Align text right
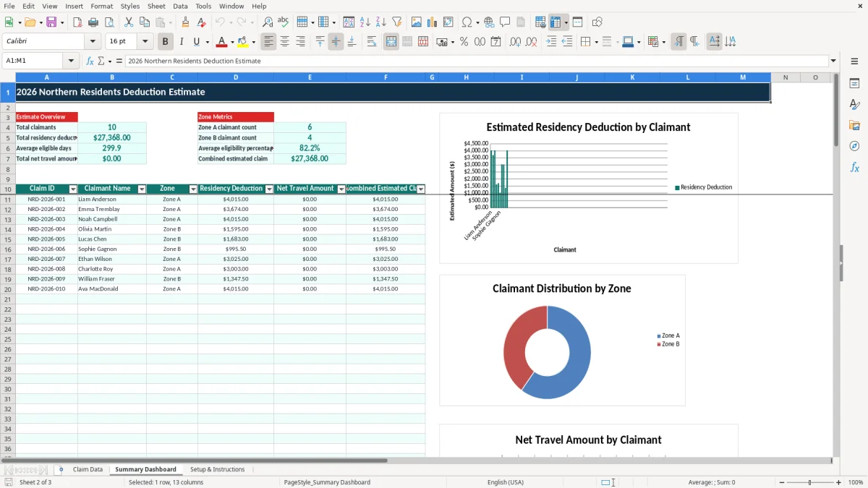 (x=300, y=42)
